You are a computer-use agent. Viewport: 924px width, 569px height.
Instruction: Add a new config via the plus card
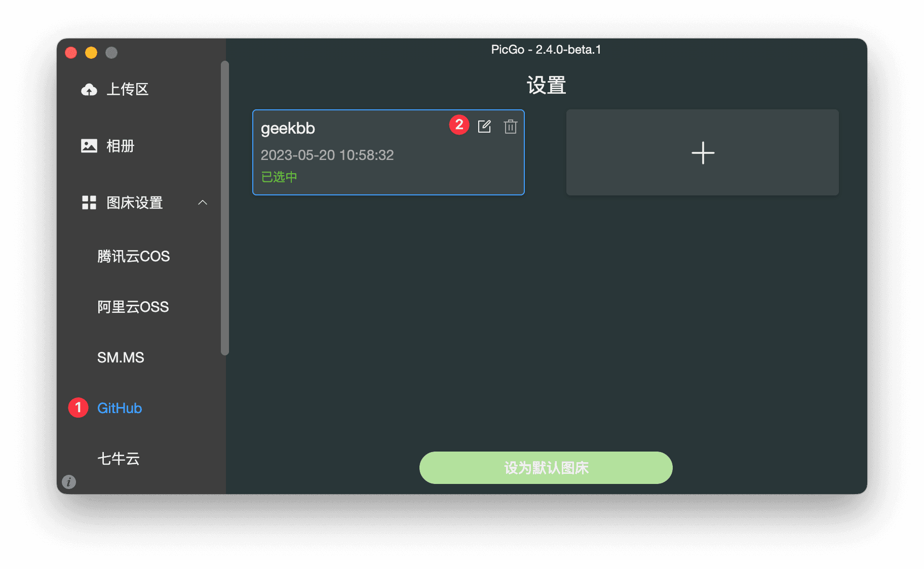[x=702, y=152]
